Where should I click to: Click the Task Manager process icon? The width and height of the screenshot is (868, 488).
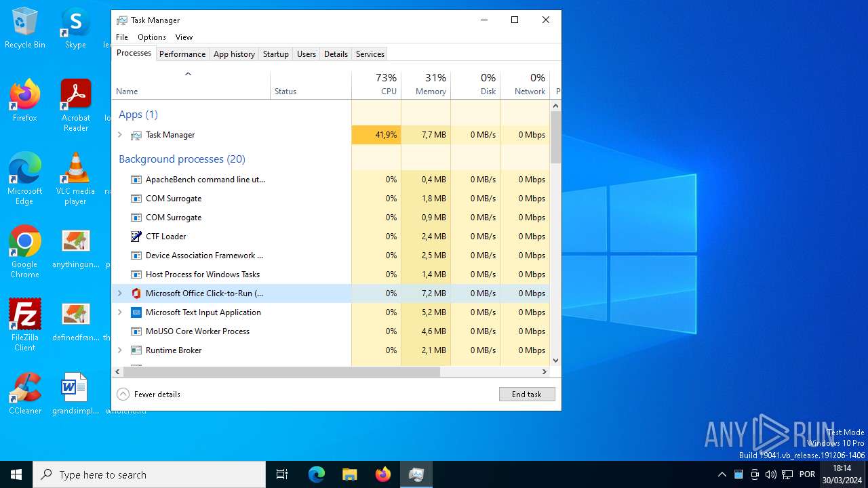136,135
